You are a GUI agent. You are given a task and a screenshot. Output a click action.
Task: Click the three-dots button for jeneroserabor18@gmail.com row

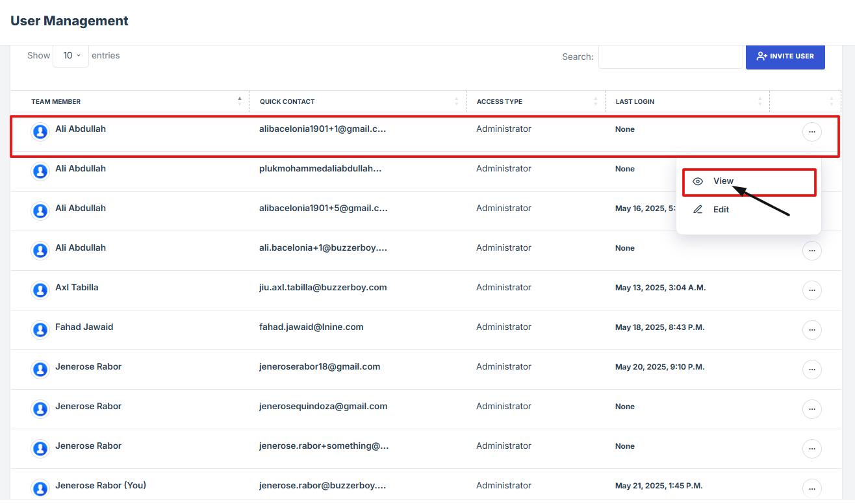click(x=811, y=370)
